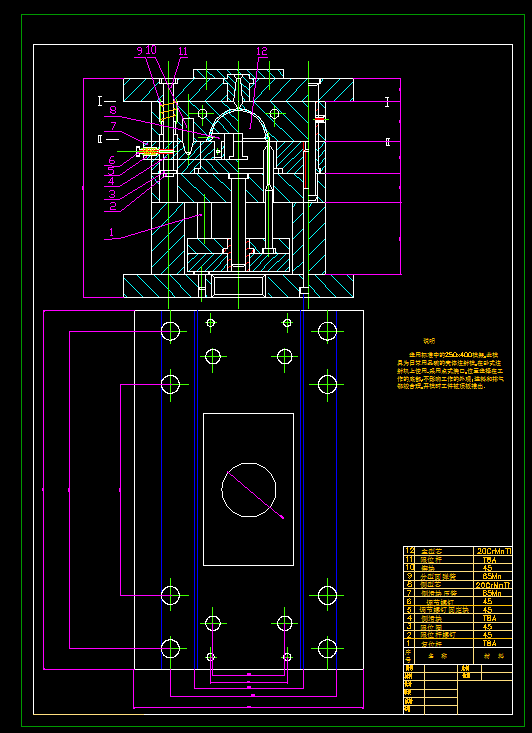Click the 序号 header cell of the parts list
Viewport: 532px width, 733px height.
tap(410, 656)
